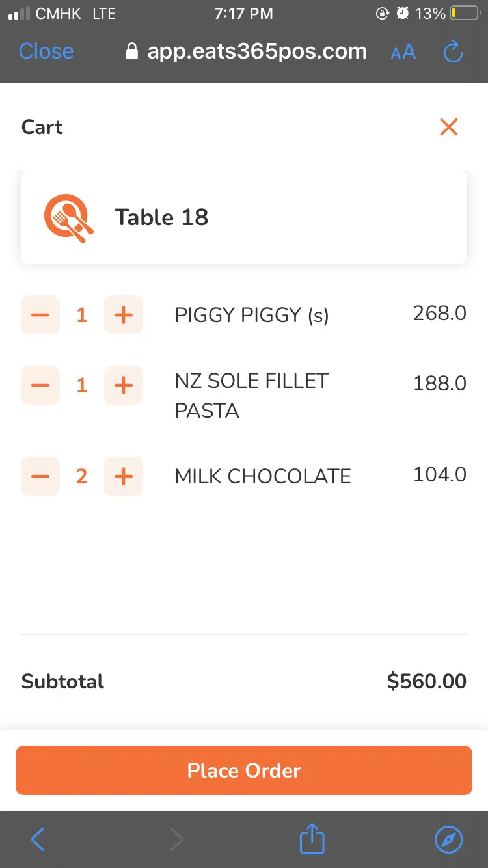Add one more MILK CHOCOLATE
Screen dimensions: 488x868
click(x=124, y=476)
